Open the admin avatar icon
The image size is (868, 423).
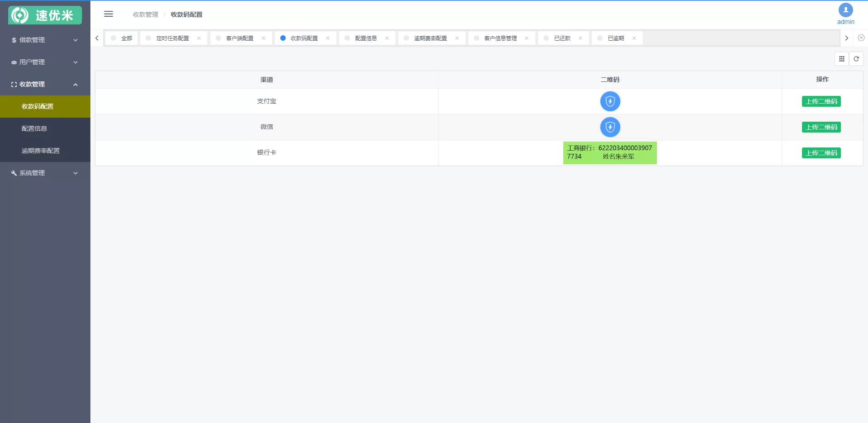coord(845,10)
